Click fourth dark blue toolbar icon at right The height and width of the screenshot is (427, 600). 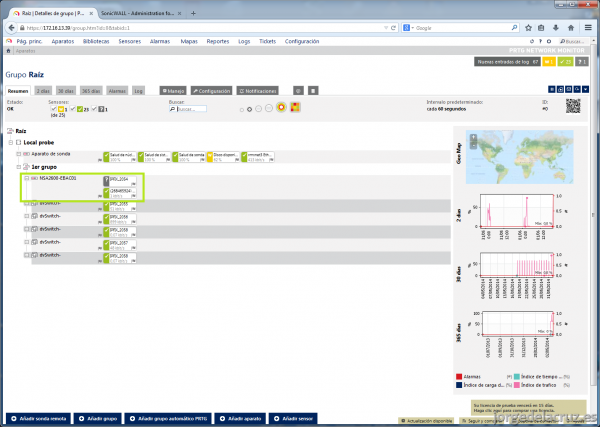577,89
